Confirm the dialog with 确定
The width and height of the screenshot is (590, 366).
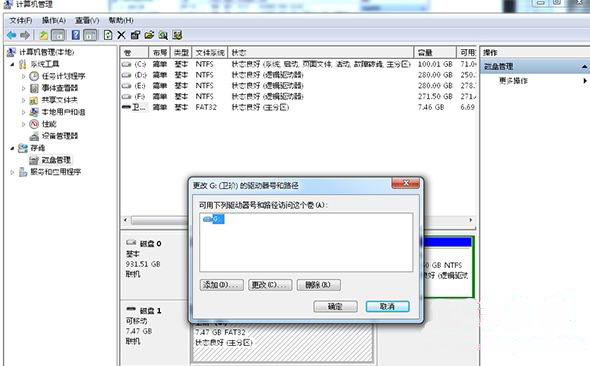click(x=335, y=307)
